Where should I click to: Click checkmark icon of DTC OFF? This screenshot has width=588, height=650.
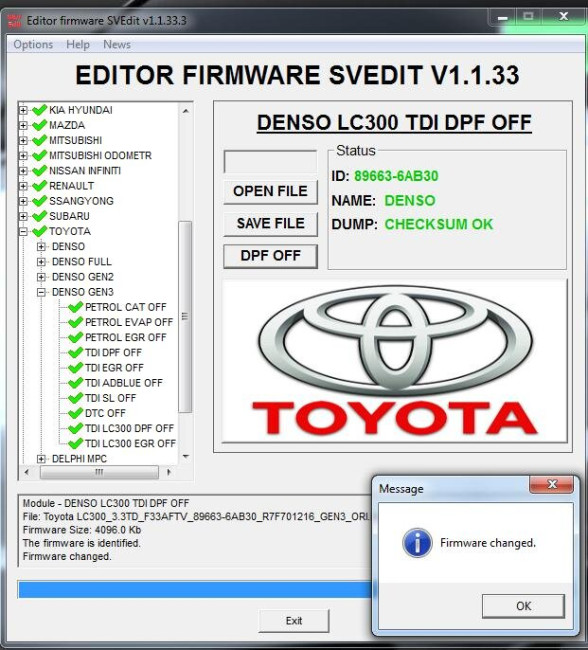pyautogui.click(x=75, y=413)
